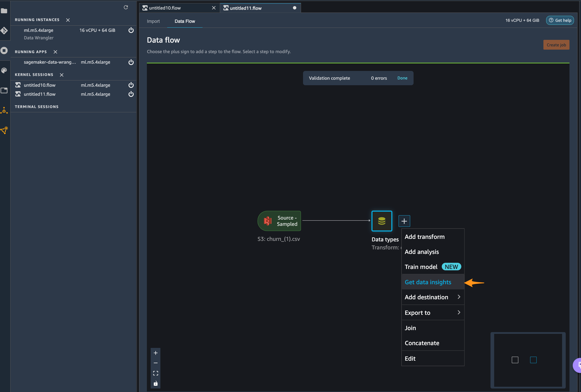Viewport: 581px width, 392px height.
Task: Click the minimap overview panel
Action: click(528, 360)
